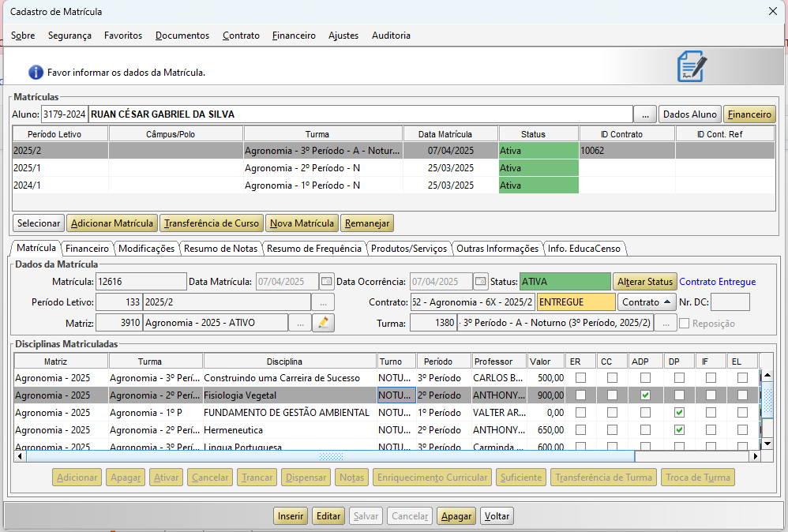Switch to the Modificações tab
The height and width of the screenshot is (532, 788).
click(x=146, y=249)
